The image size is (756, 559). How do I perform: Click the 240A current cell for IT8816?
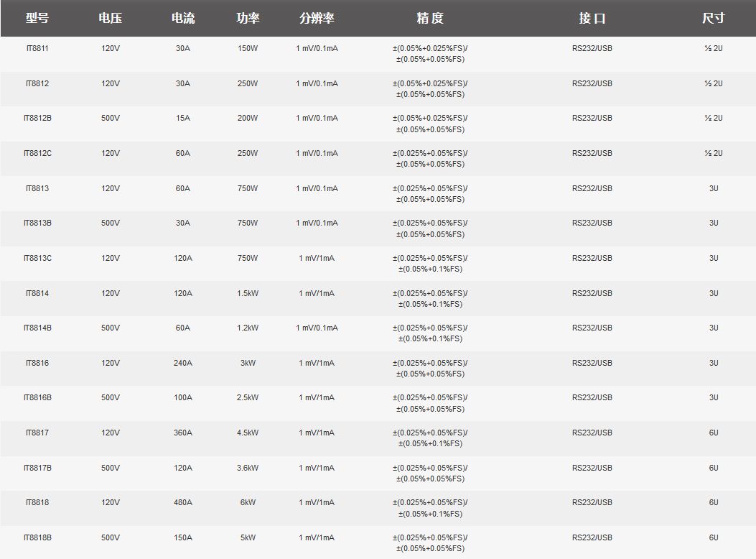[183, 363]
